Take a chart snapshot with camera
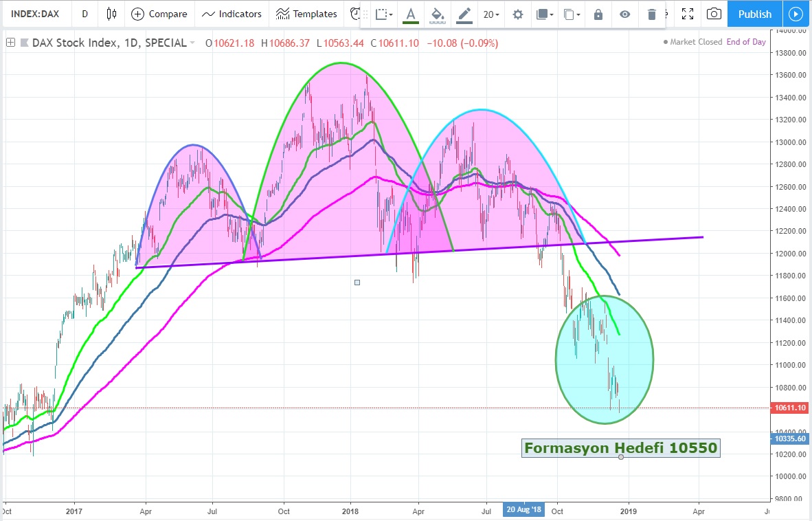Viewport: 812px width, 521px height. 714,14
